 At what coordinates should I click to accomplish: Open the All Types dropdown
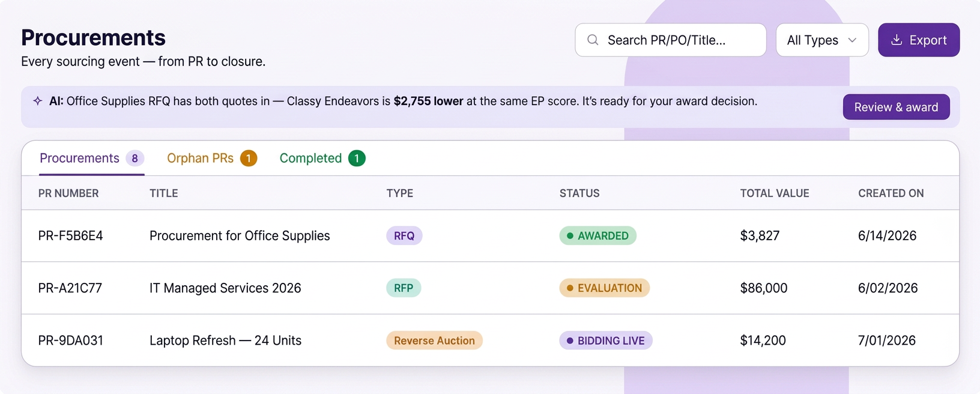(x=822, y=40)
